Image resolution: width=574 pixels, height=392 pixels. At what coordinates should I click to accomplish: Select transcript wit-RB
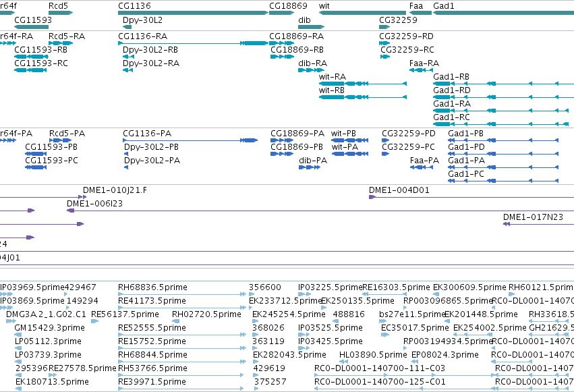click(363, 97)
